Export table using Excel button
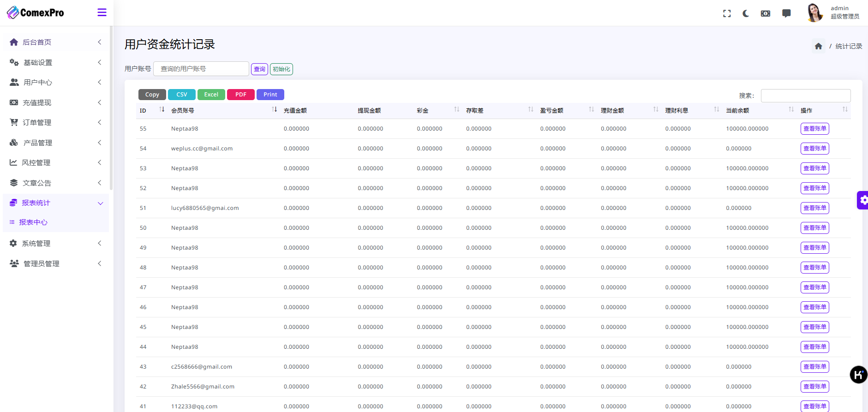The height and width of the screenshot is (412, 868). pos(211,95)
